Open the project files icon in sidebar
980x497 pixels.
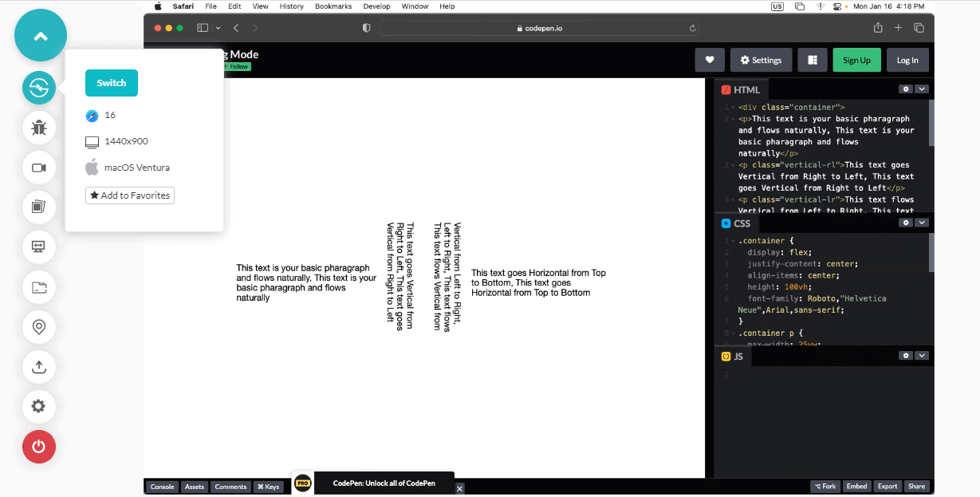[x=39, y=287]
